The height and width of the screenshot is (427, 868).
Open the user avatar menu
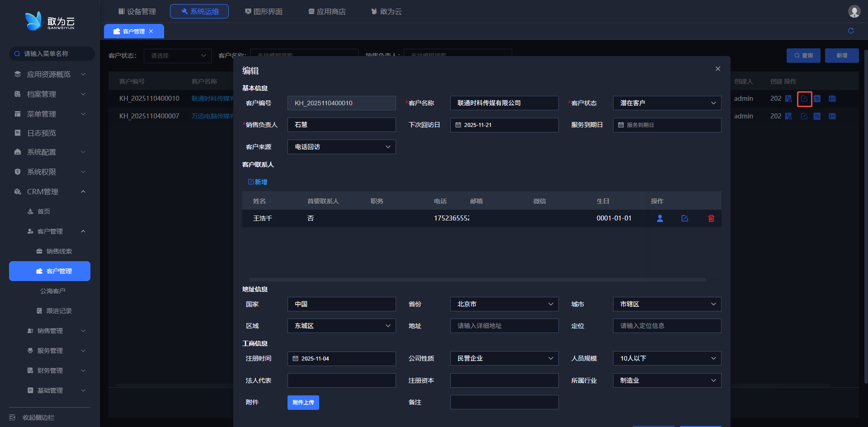pos(854,11)
